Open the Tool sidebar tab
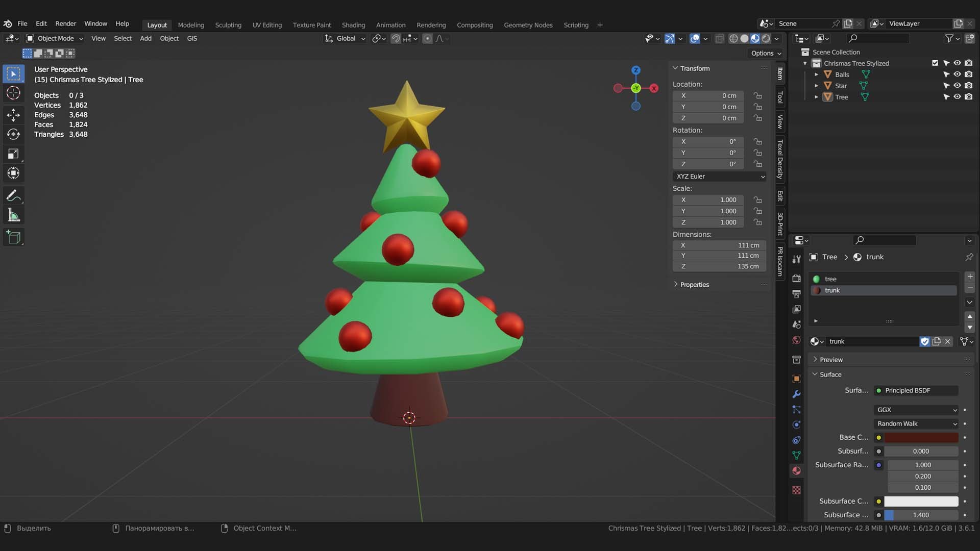Image resolution: width=980 pixels, height=551 pixels. pyautogui.click(x=780, y=97)
